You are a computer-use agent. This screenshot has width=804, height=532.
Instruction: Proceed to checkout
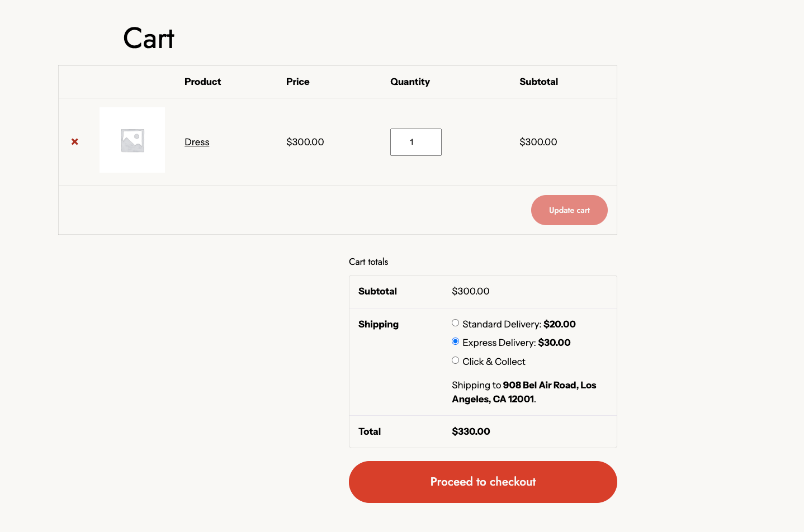483,482
